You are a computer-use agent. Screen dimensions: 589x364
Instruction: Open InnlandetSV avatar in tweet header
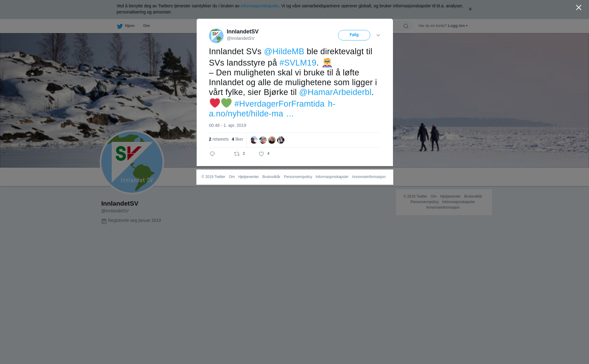pos(216,36)
